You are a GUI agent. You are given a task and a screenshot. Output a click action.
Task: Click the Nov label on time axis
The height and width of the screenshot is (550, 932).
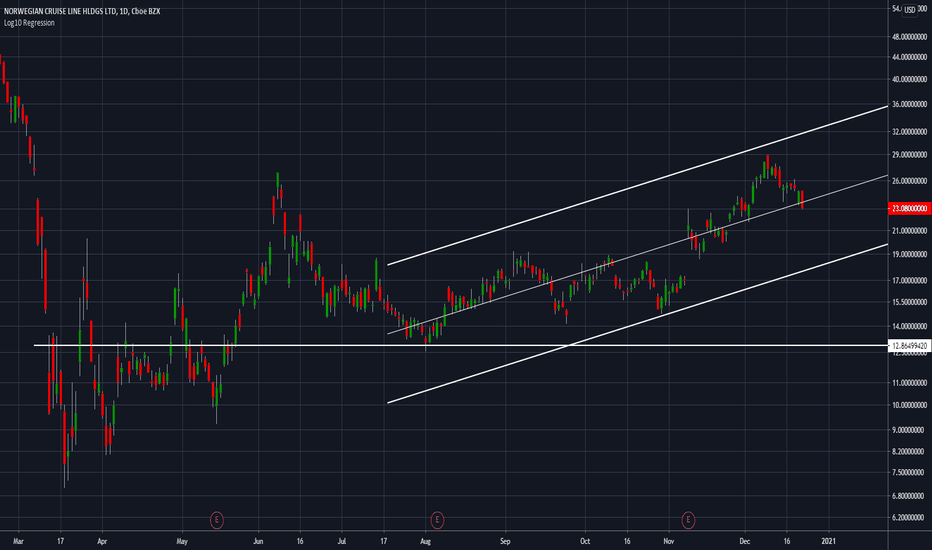click(x=669, y=541)
